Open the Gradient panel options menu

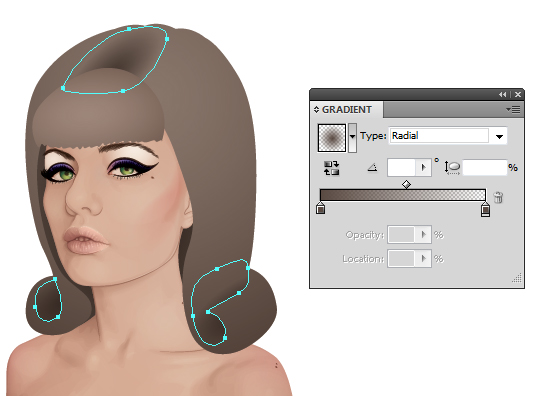click(513, 110)
